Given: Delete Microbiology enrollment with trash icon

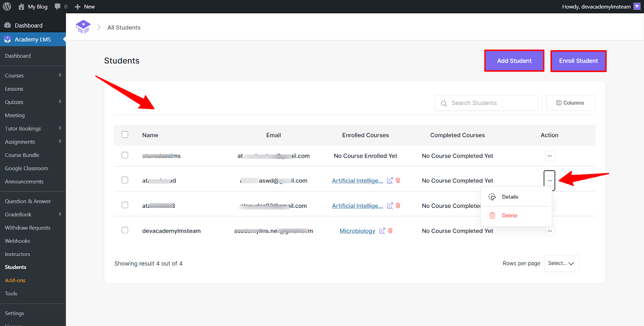Looking at the screenshot, I should coord(390,231).
